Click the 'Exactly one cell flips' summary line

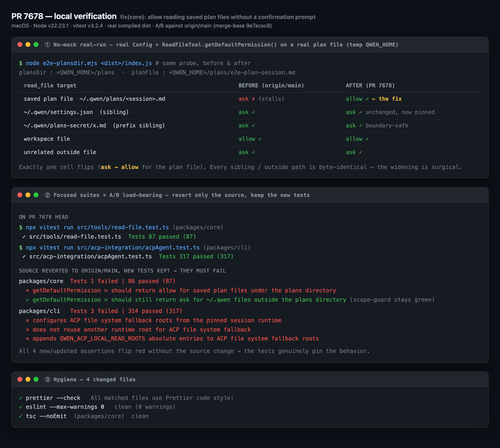click(240, 167)
